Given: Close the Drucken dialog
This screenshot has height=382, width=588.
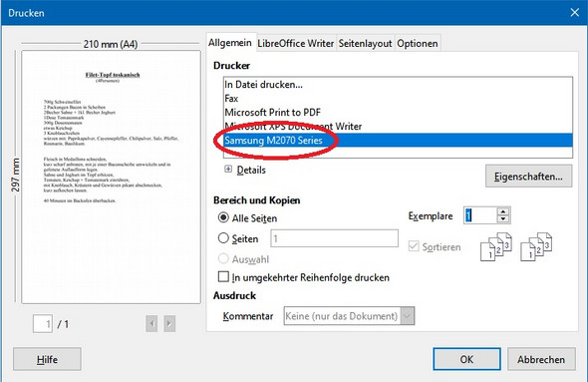Looking at the screenshot, I should click(574, 13).
